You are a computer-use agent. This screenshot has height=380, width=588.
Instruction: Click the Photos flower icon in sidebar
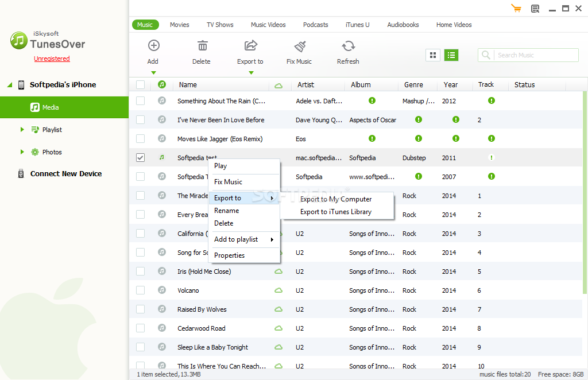tap(35, 152)
